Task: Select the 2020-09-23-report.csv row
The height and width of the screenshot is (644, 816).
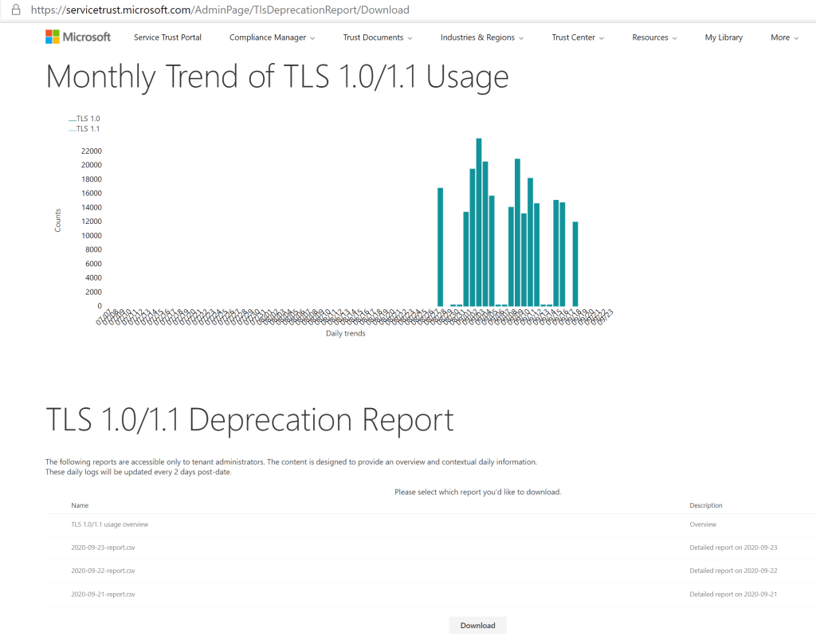Action: (x=103, y=548)
